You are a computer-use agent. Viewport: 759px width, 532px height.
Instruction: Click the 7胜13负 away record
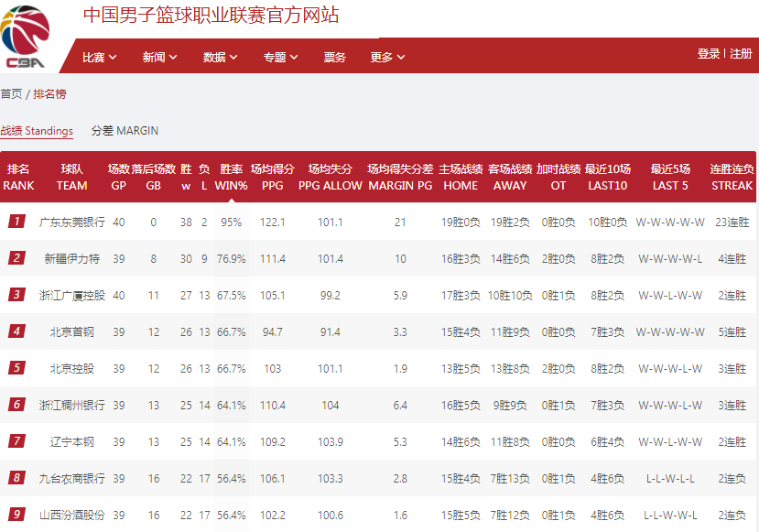[x=510, y=479]
